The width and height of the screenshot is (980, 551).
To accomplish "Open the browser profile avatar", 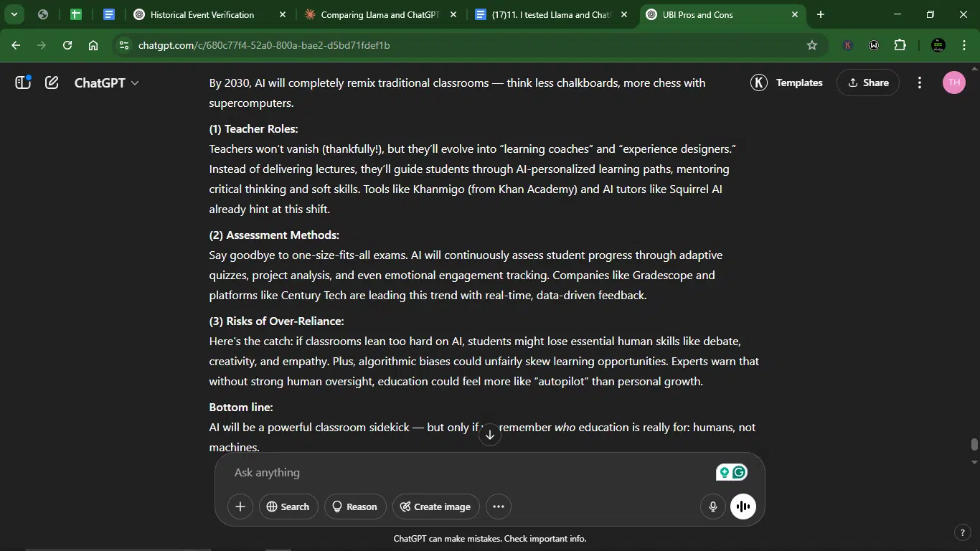I will tap(938, 45).
